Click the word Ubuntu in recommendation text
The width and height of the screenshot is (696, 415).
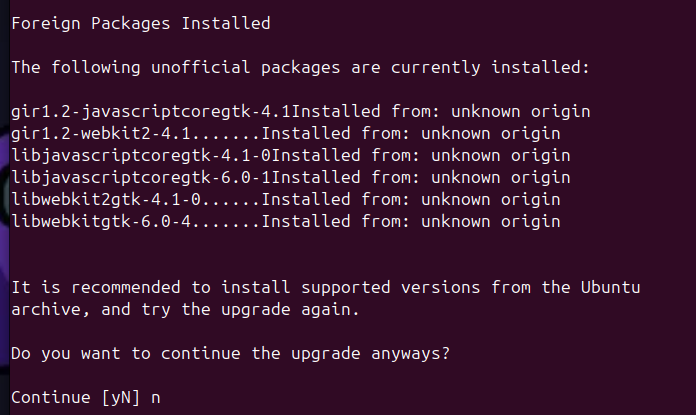[610, 288]
